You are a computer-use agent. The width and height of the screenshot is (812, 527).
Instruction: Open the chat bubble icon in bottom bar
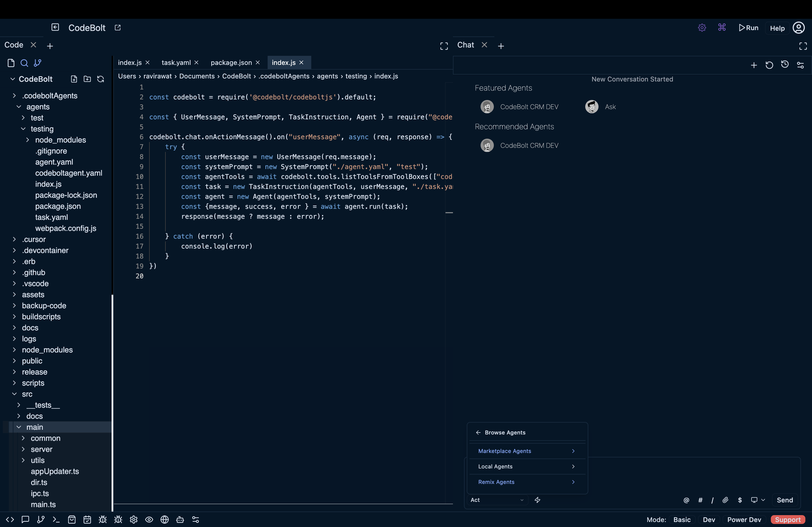point(25,520)
